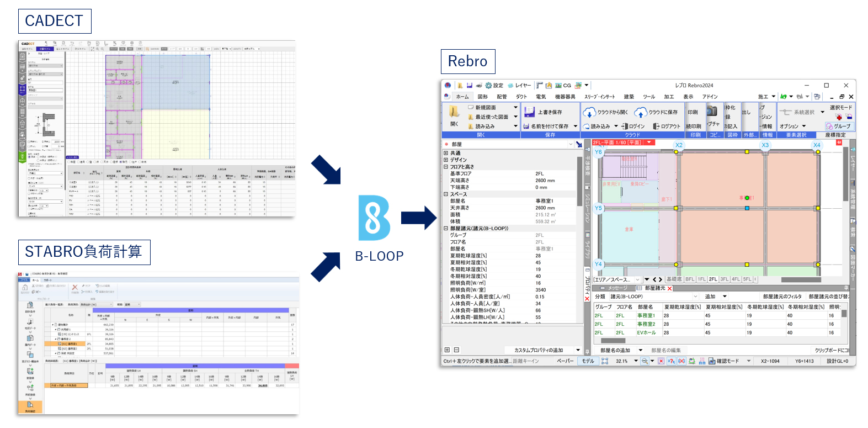Collapse the フロアと高さ property section
Image resolution: width=868 pixels, height=428 pixels.
446,167
